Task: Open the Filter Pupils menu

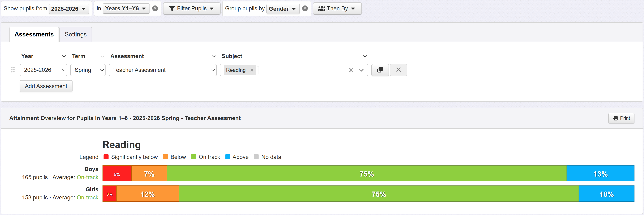Action: pyautogui.click(x=191, y=9)
